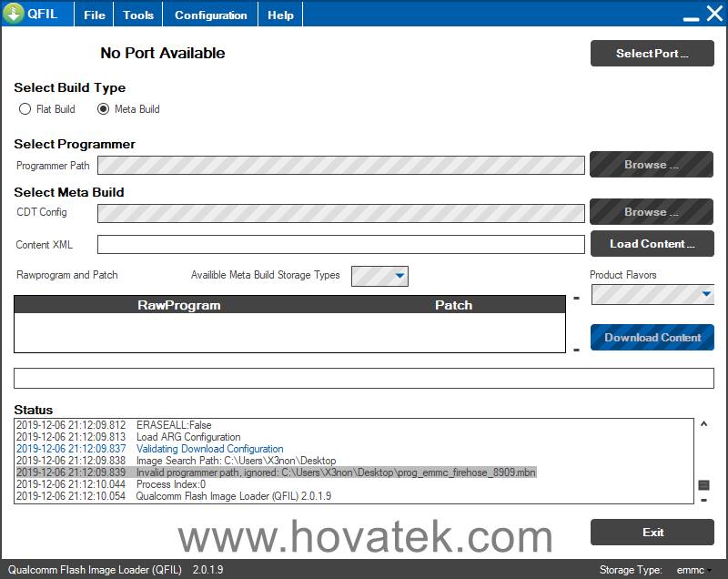Select the Meta Build radio button
Viewport: 728px width, 579px height.
click(103, 109)
